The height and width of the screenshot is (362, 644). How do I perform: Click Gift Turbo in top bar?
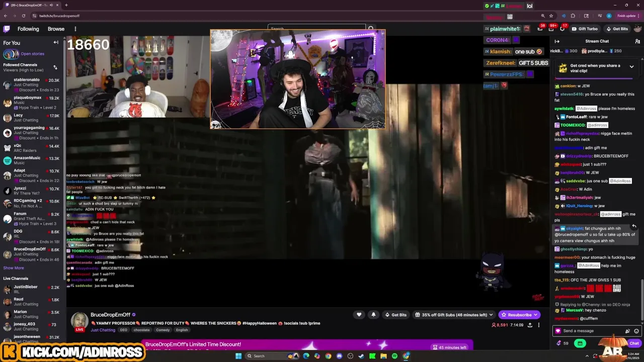tap(585, 29)
